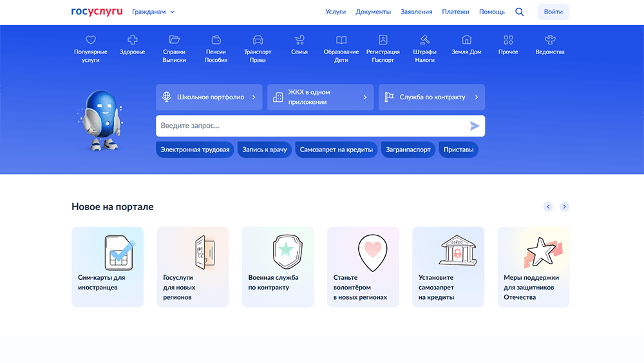Select the Запись к врачу quick chip

264,150
